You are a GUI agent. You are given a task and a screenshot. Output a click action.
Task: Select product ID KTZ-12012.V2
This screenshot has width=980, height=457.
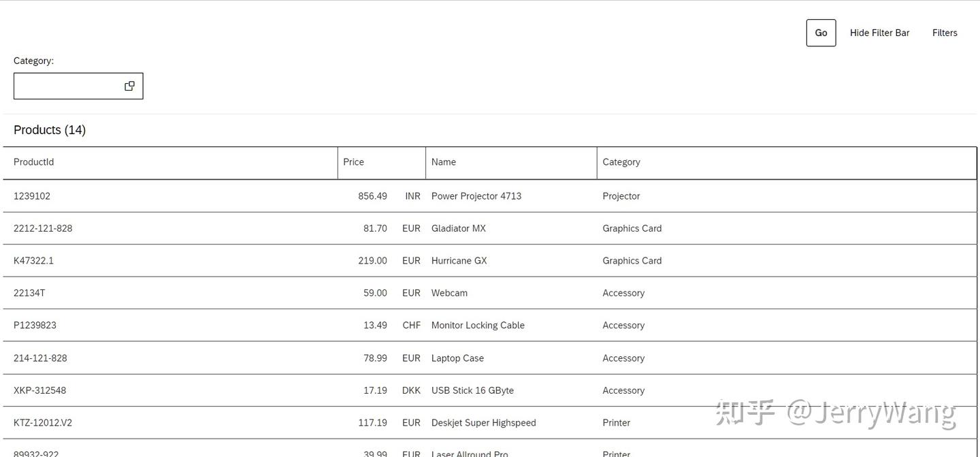coord(43,423)
